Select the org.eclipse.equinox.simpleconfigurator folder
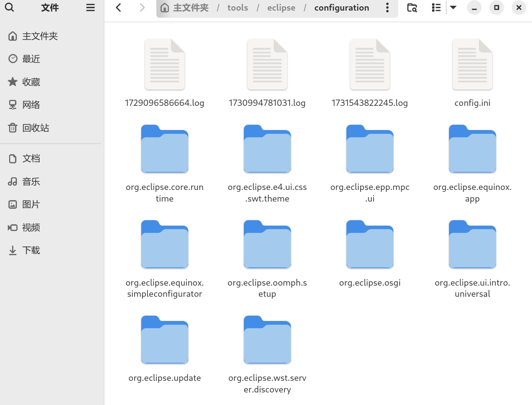 click(165, 244)
